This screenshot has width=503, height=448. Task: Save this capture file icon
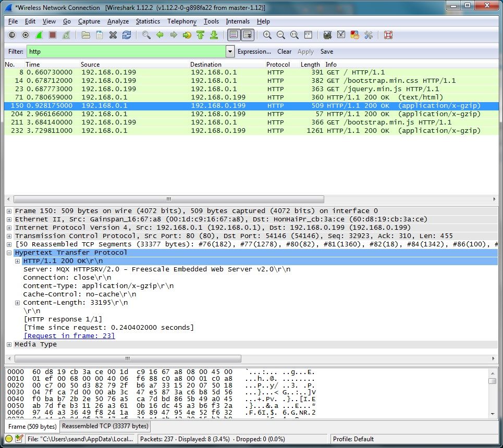(x=100, y=35)
